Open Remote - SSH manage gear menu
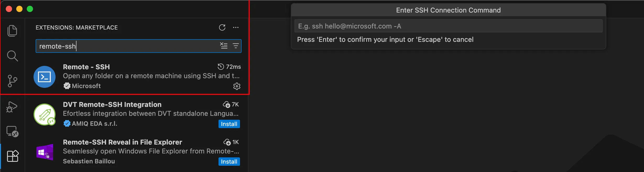 pyautogui.click(x=237, y=86)
